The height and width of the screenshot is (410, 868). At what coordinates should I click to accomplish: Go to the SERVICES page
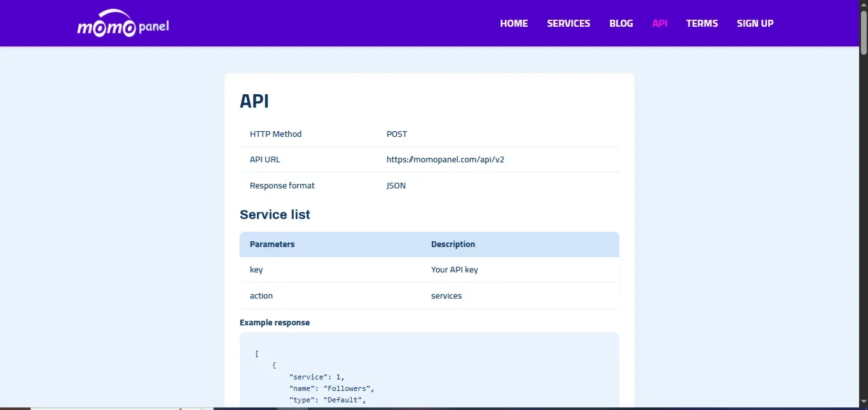pyautogui.click(x=568, y=24)
